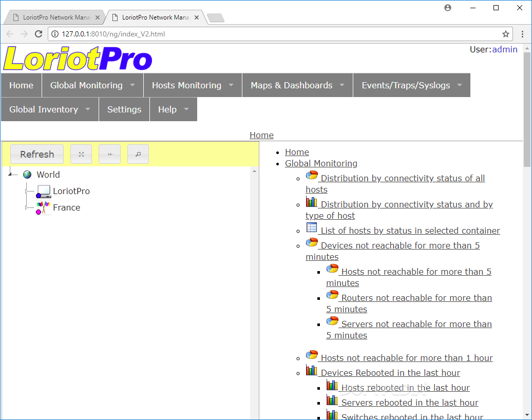This screenshot has height=420, width=532.
Task: Click pie icon beside Hosts not reachable 5 minutes
Action: coord(332,269)
